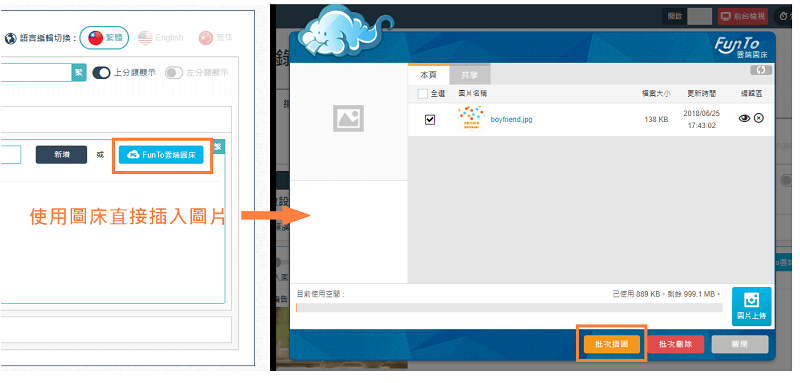Open the boyfriend.jpg file link
Image resolution: width=800 pixels, height=383 pixels.
(511, 120)
